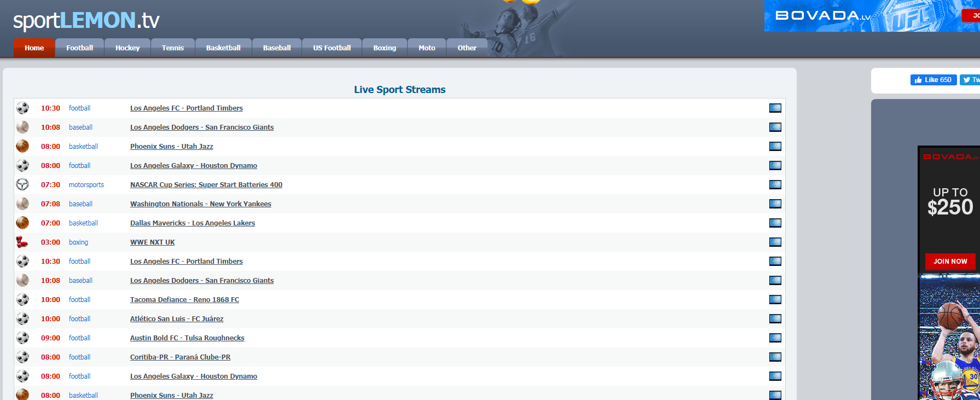Open stream screen icon for WWE NXT UK row

tap(775, 242)
